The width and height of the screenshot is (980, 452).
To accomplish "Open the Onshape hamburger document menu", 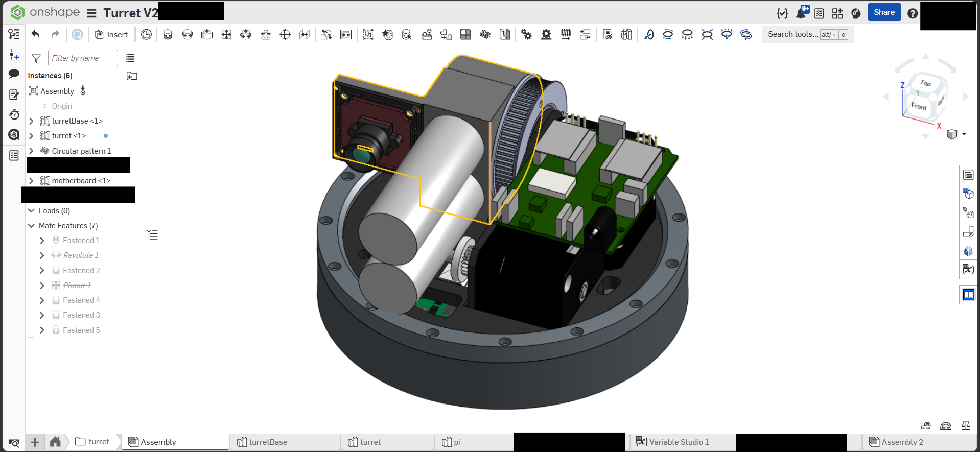I will pyautogui.click(x=91, y=13).
